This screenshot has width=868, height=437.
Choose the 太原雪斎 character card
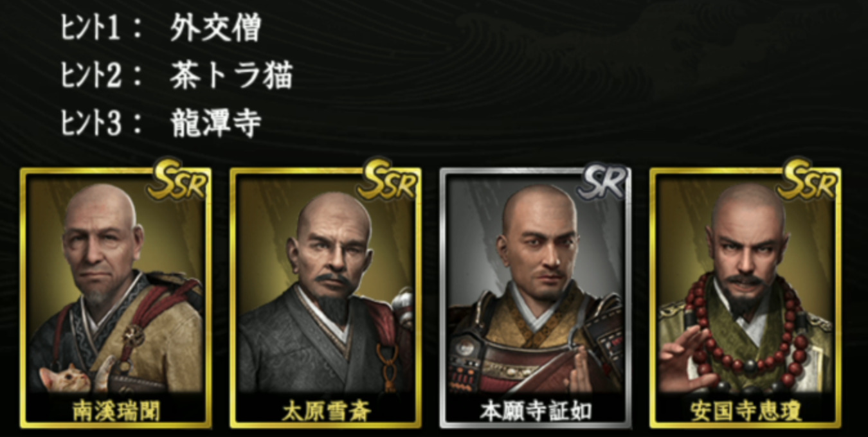pos(325,298)
